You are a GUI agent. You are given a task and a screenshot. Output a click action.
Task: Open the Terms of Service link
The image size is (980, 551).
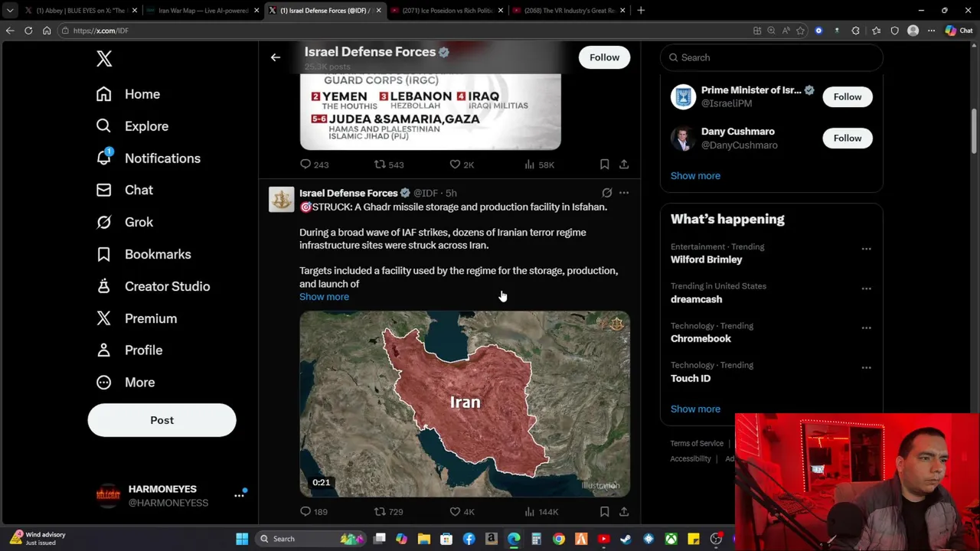697,443
